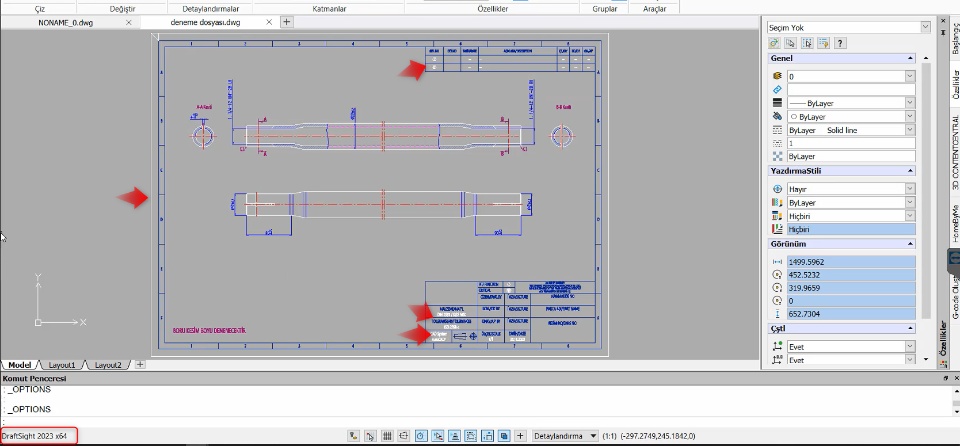
Task: Toggle Ortho mode status icon
Action: 403,436
